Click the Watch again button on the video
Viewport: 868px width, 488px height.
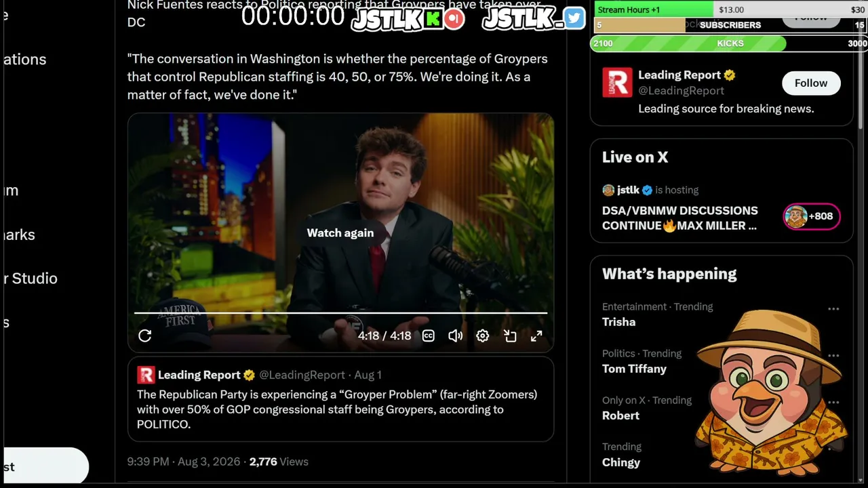[340, 232]
